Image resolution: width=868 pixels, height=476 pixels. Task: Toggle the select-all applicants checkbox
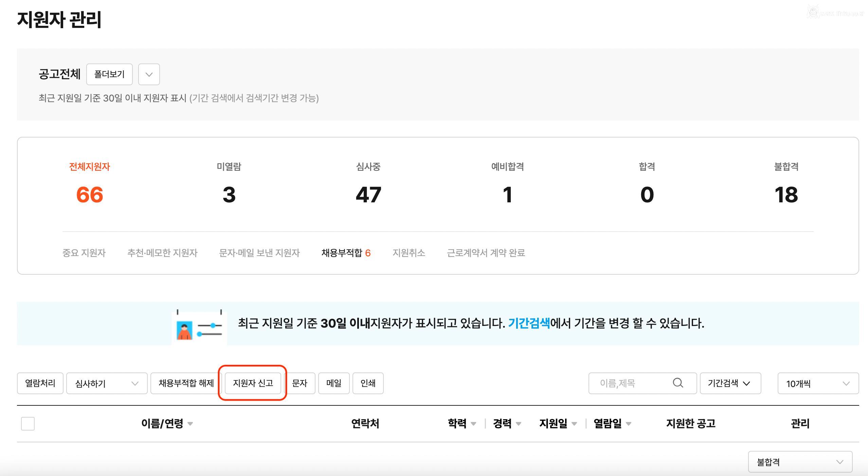click(x=28, y=424)
